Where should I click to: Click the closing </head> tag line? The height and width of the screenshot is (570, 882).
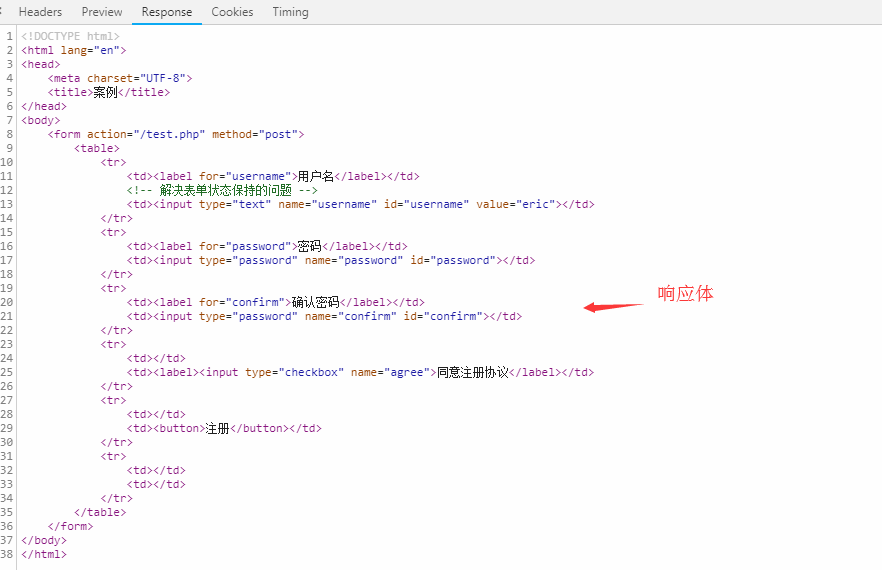pyautogui.click(x=44, y=106)
